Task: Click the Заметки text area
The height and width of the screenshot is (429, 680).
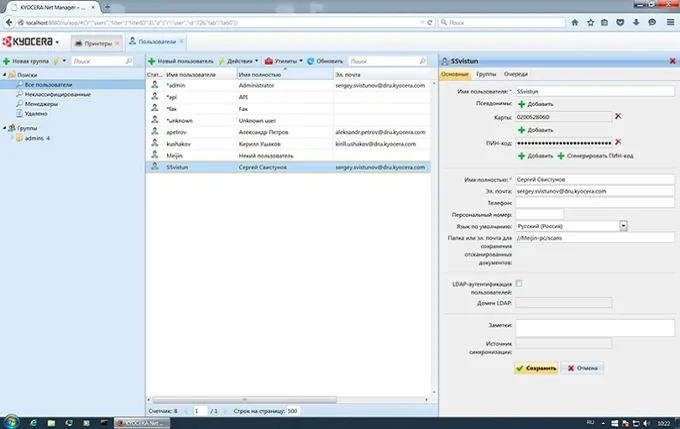Action: [595, 327]
